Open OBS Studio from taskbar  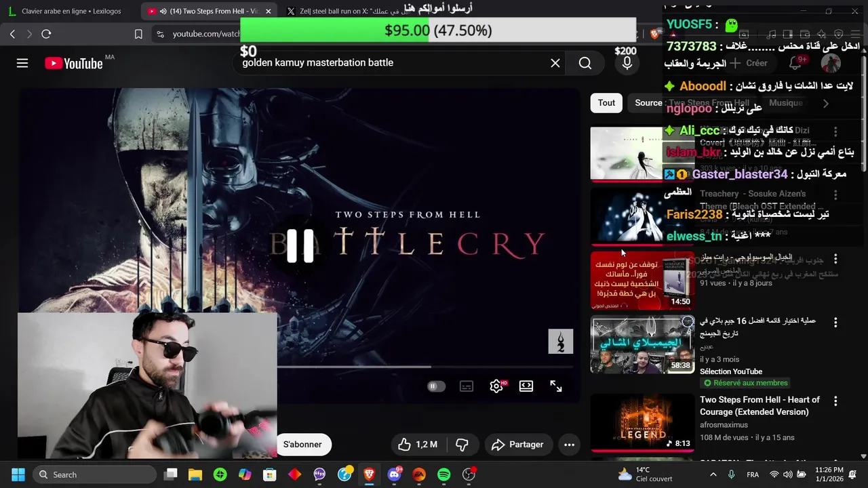pyautogui.click(x=469, y=474)
